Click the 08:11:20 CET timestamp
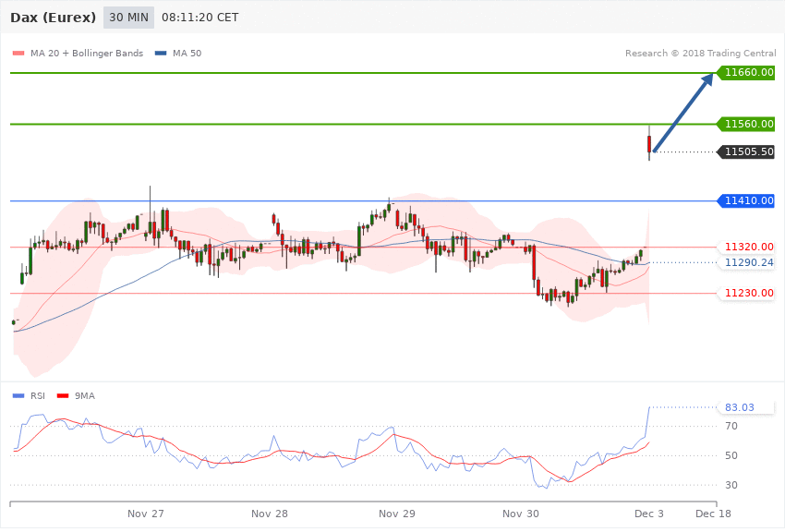The height and width of the screenshot is (532, 785). point(199,18)
